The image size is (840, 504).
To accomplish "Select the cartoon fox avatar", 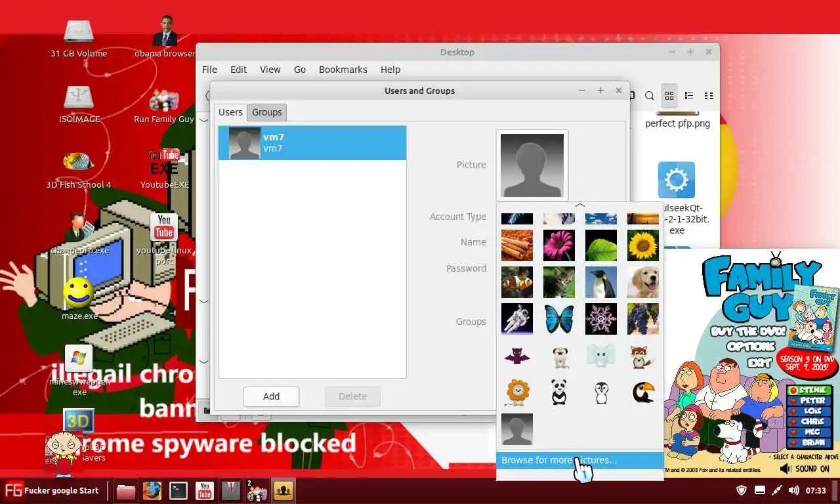I will [x=643, y=356].
